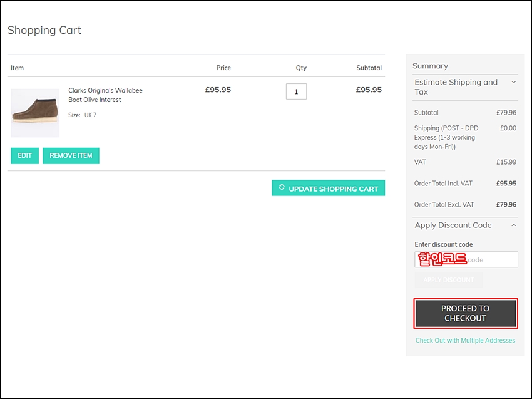Screen dimensions: 532x399
Task: Click the Item column header
Action: tap(17, 68)
